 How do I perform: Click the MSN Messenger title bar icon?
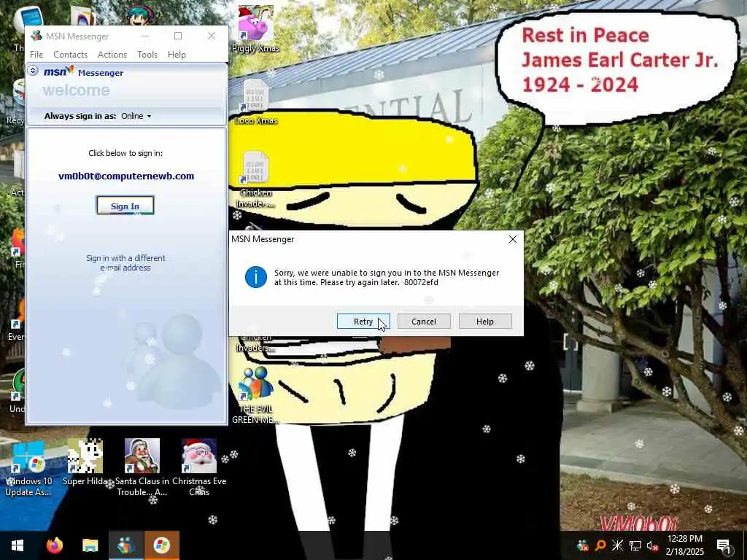(36, 36)
